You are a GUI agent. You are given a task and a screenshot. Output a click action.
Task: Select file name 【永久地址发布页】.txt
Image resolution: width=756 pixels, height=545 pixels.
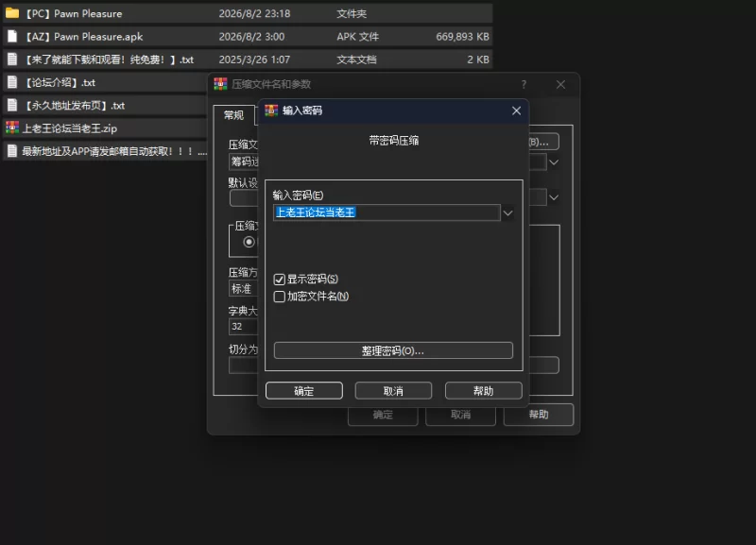(x=74, y=106)
